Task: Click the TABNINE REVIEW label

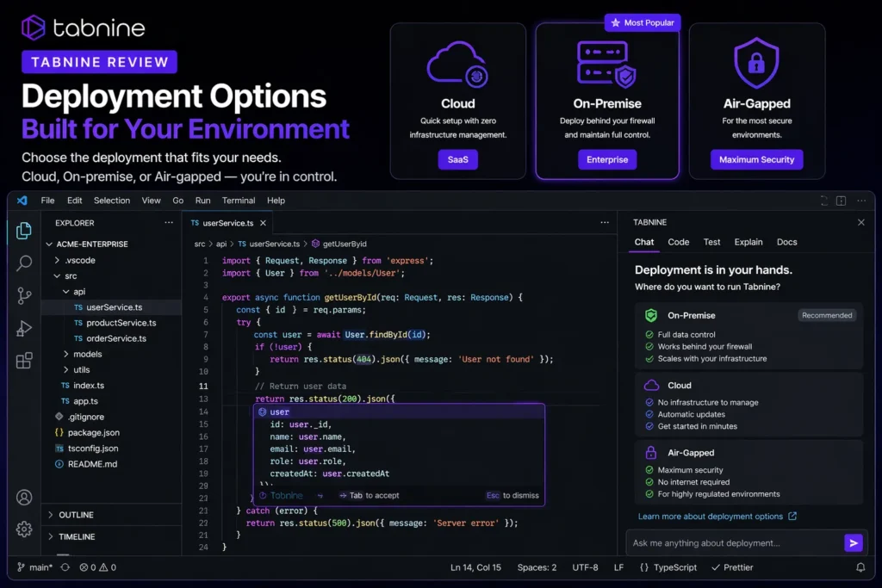Action: [x=100, y=62]
